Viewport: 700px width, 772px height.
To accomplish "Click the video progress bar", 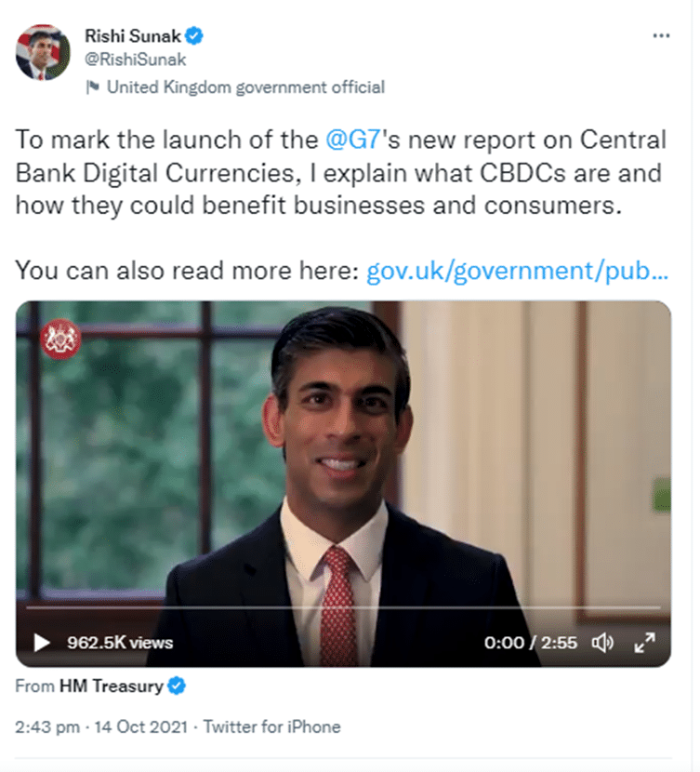I will (x=343, y=607).
